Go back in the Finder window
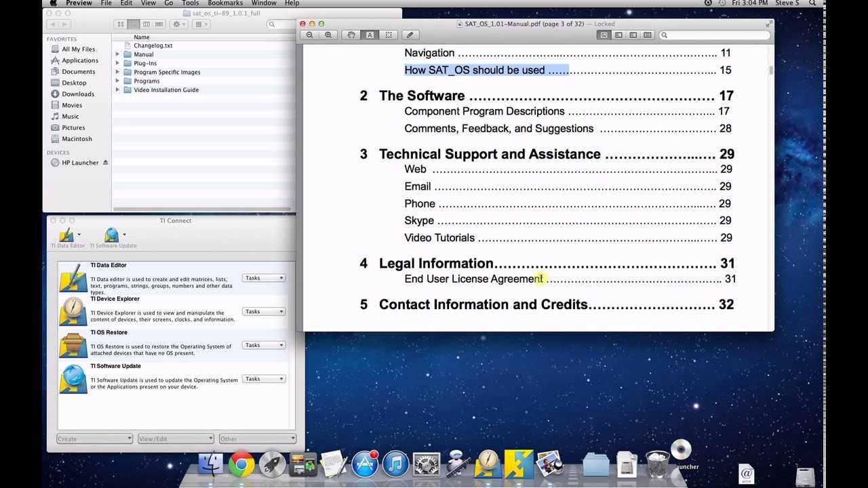868x488 pixels. (x=53, y=24)
